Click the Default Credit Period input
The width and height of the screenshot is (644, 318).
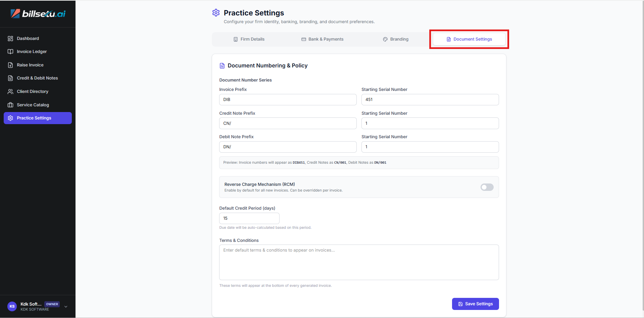(x=249, y=218)
